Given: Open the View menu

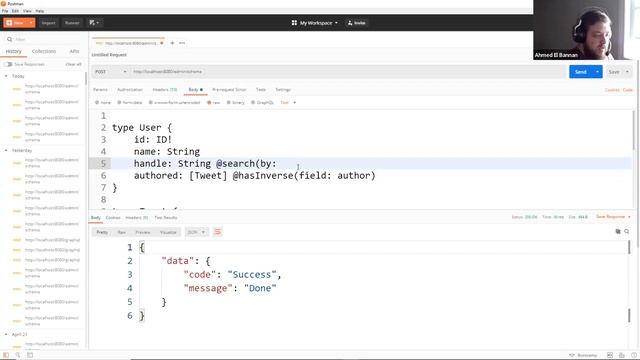Looking at the screenshot, I should point(27,11).
